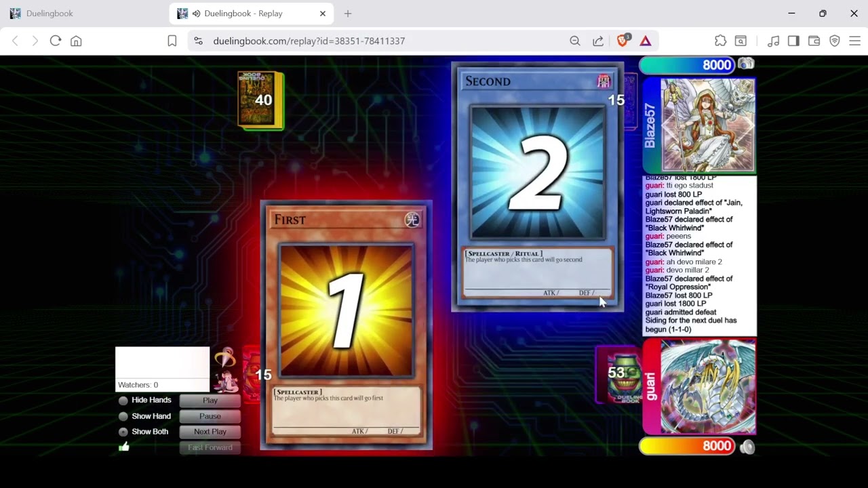Screen dimensions: 868x488
Task: Pick the Second card to go second
Action: (x=538, y=187)
